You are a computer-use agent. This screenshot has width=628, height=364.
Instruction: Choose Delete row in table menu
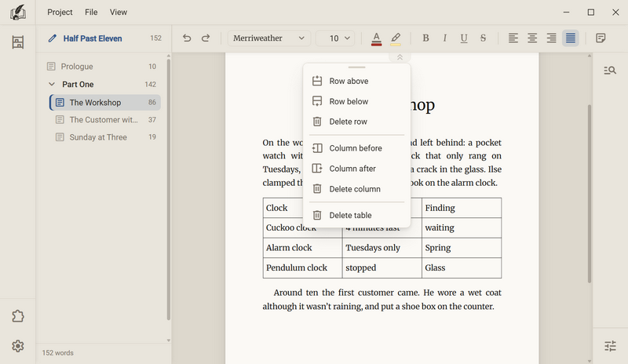[356, 122]
